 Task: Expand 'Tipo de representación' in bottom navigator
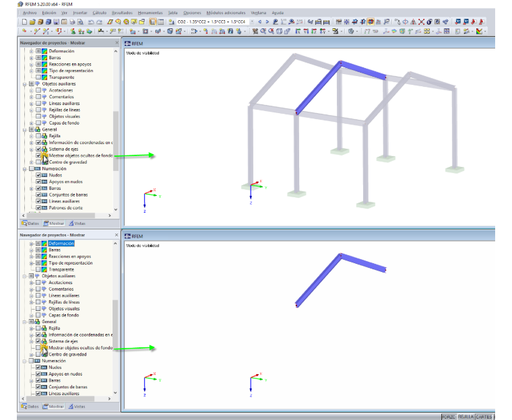[x=31, y=263]
